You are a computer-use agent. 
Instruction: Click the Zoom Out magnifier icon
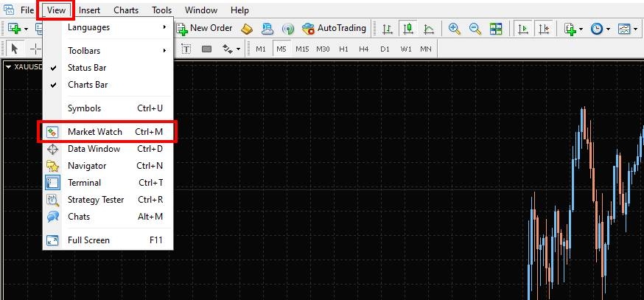click(475, 29)
